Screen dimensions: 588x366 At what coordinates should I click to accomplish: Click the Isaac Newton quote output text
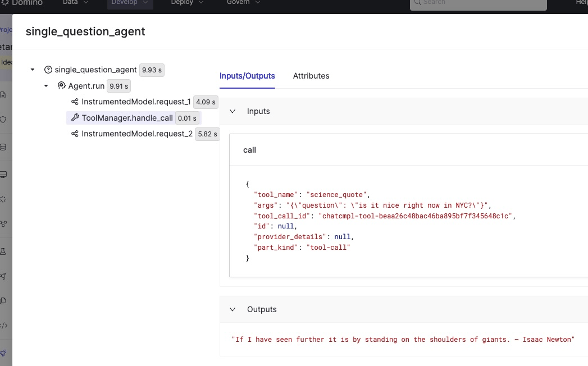(x=403, y=340)
